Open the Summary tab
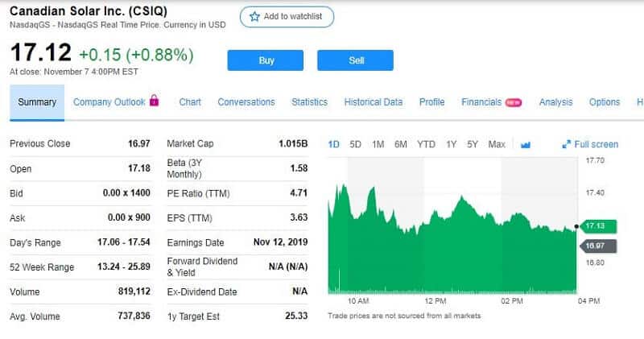The width and height of the screenshot is (644, 339). [37, 102]
